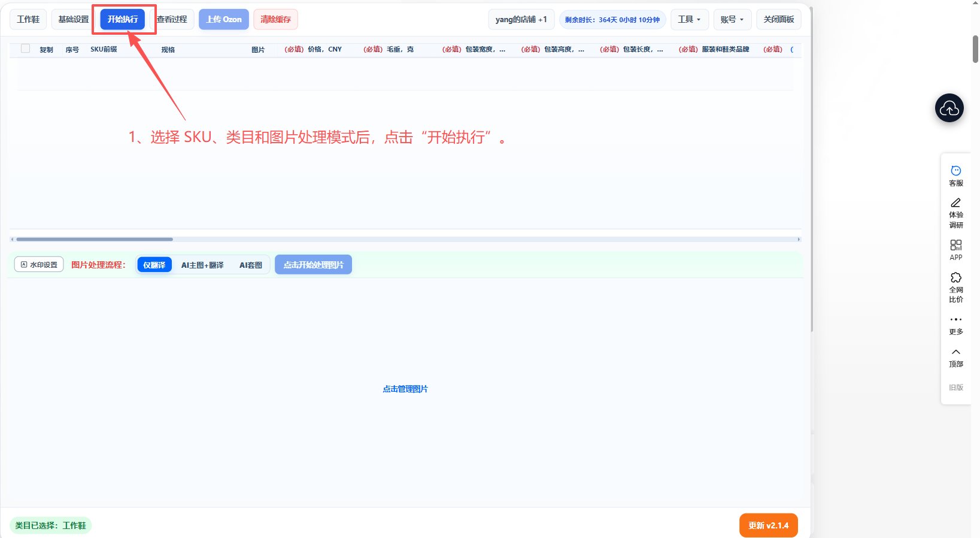Open the APP QR code icon
Viewport: 980px width, 538px height.
pos(956,250)
